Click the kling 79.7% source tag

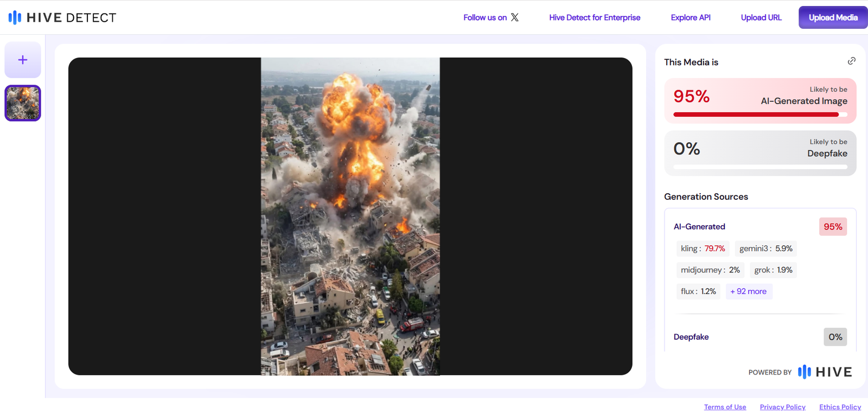703,249
